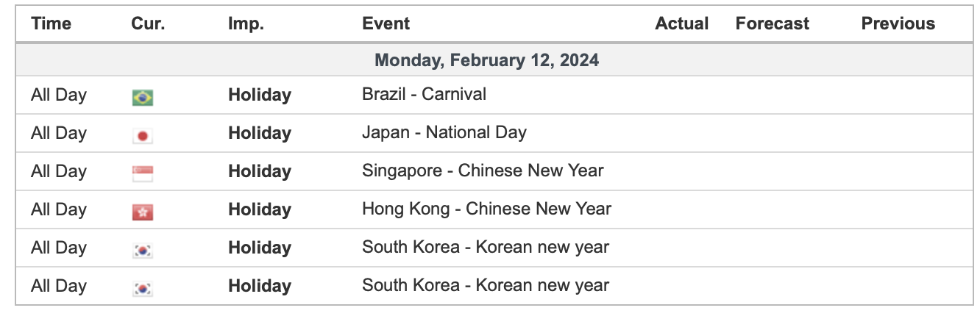This screenshot has width=980, height=316.
Task: Click the Holiday label in Brazil row
Action: pos(260,95)
